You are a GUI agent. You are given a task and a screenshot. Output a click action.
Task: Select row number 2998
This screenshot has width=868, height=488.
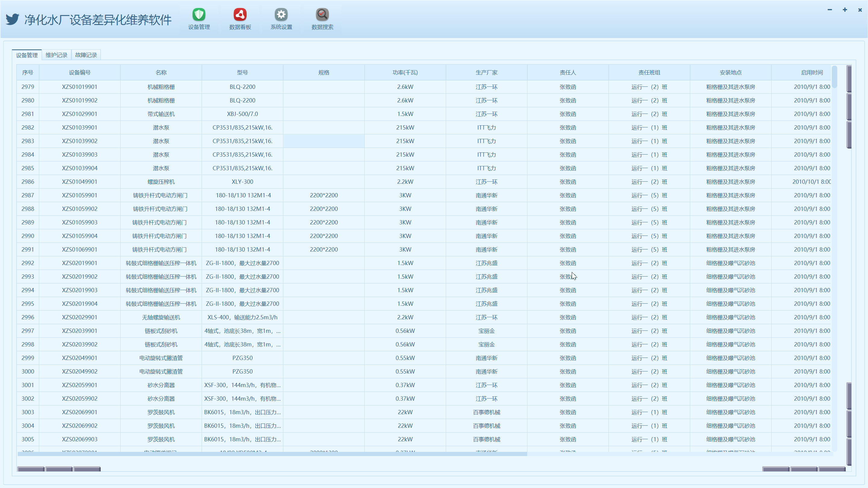(x=28, y=345)
